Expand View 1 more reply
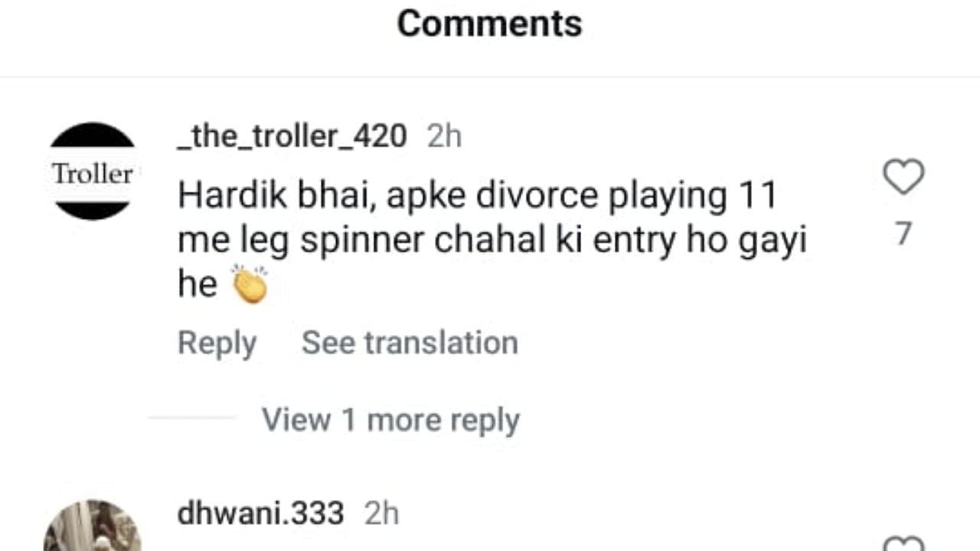 tap(390, 419)
